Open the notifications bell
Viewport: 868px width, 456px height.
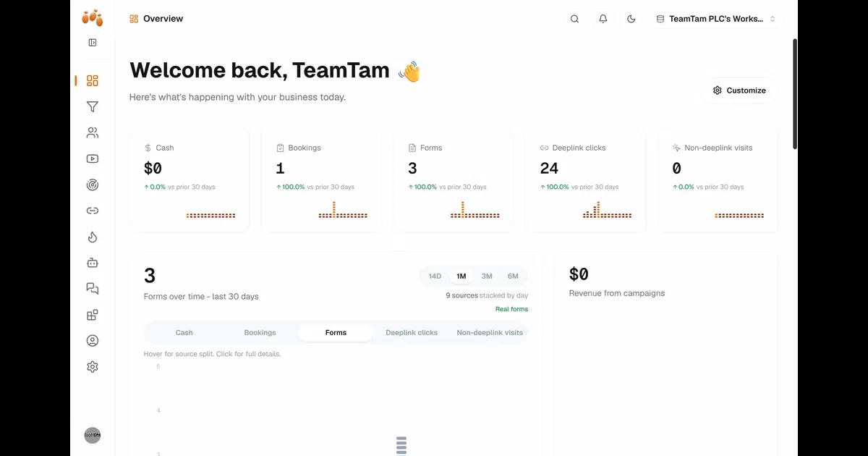tap(603, 19)
